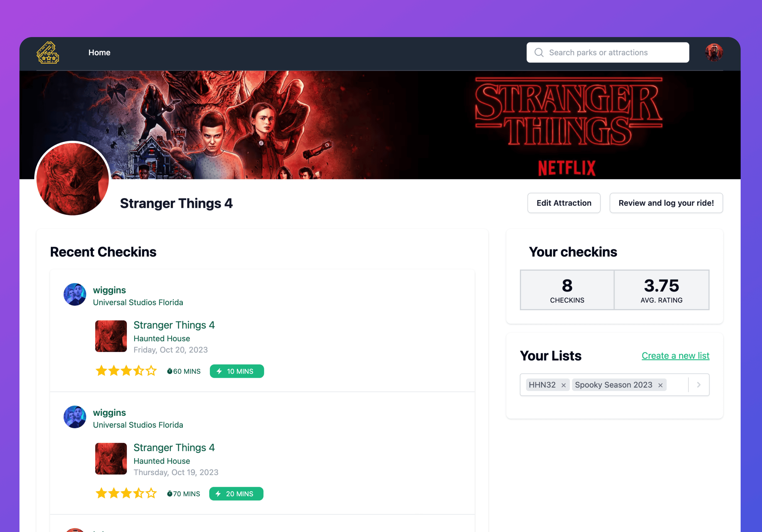Viewport: 762px width, 532px height.
Task: Click the 70 MINS stopwatch wait time
Action: coord(183,493)
